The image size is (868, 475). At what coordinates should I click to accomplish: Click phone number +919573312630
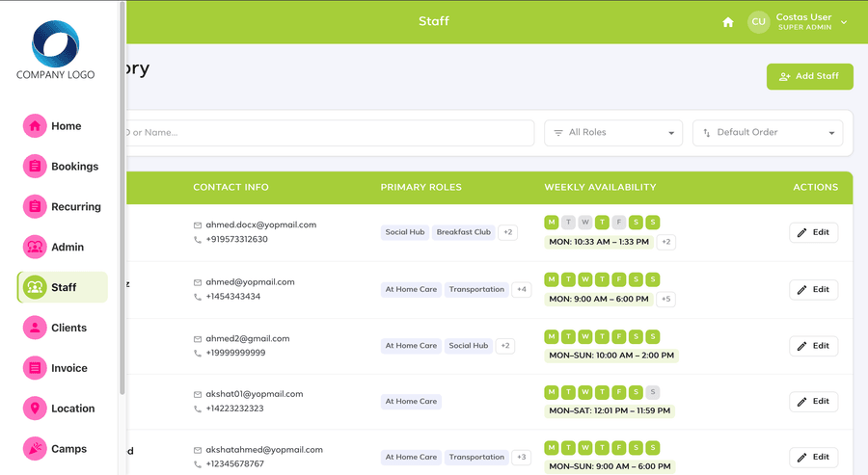tap(237, 240)
